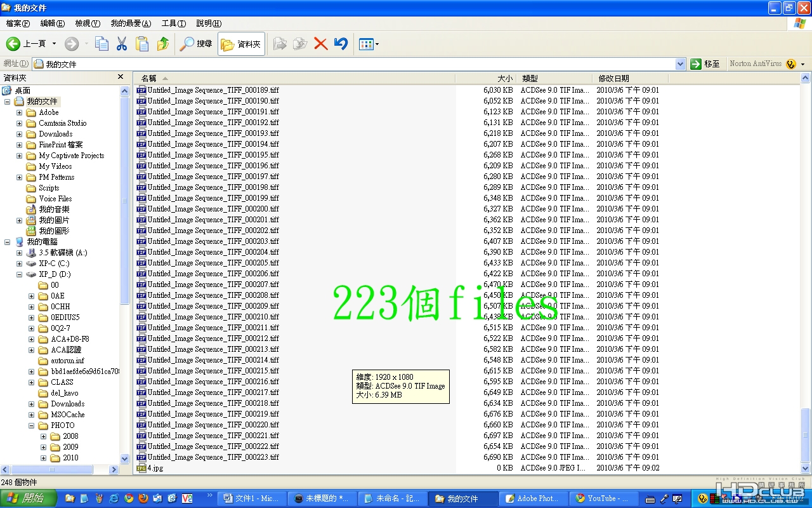Image resolution: width=812 pixels, height=508 pixels.
Task: Click the green Back (上一頁) arrow
Action: pyautogui.click(x=13, y=44)
